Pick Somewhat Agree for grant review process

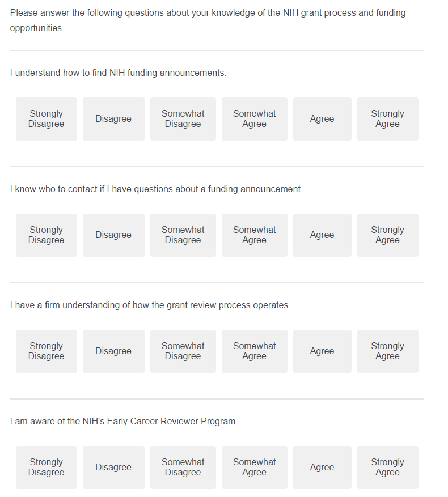pyautogui.click(x=254, y=351)
